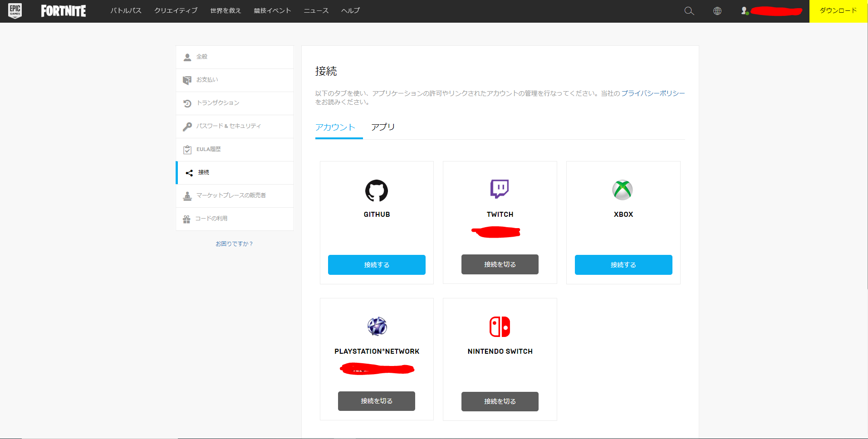The width and height of the screenshot is (868, 439).
Task: Click the GITHUB card title
Action: point(377,215)
